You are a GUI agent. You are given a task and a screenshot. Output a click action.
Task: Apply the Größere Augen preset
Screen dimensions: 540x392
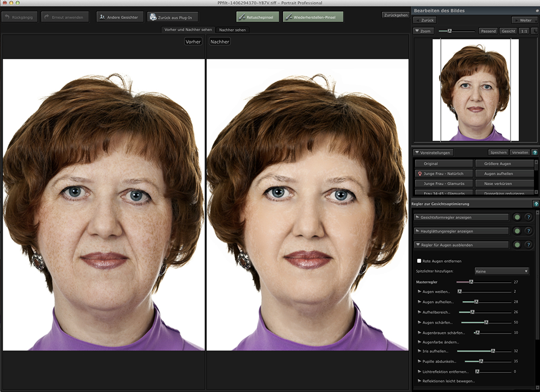pyautogui.click(x=504, y=164)
